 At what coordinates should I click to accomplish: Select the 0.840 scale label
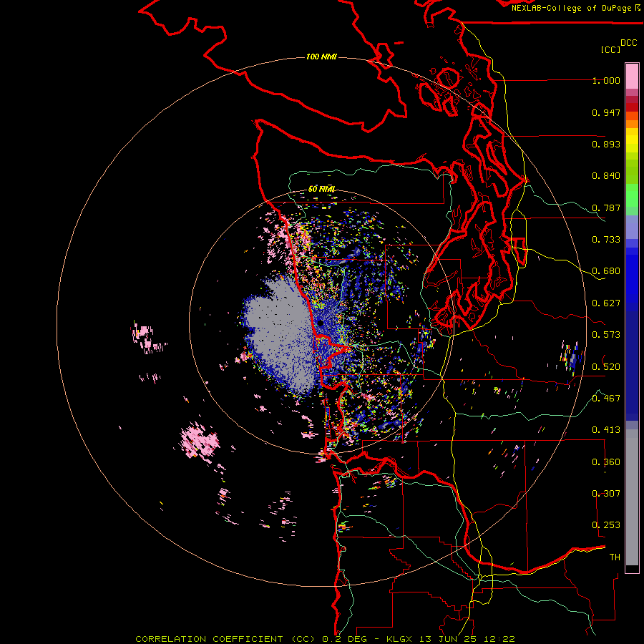606,176
